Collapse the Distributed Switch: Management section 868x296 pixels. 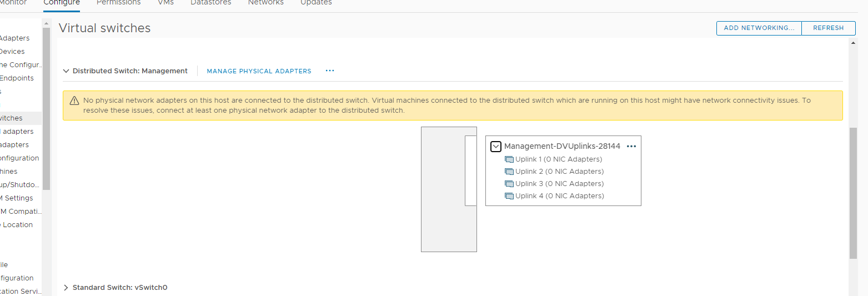66,71
